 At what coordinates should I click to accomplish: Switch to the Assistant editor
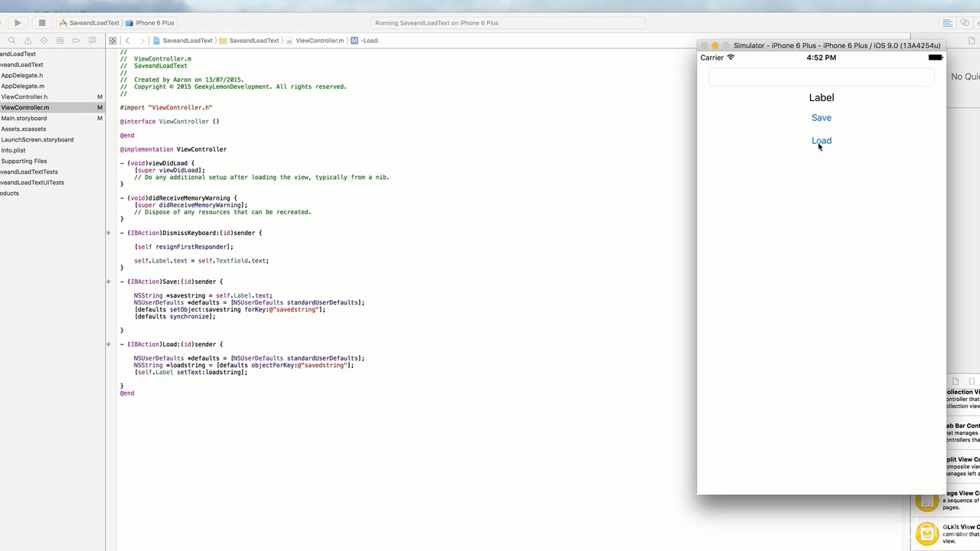965,23
